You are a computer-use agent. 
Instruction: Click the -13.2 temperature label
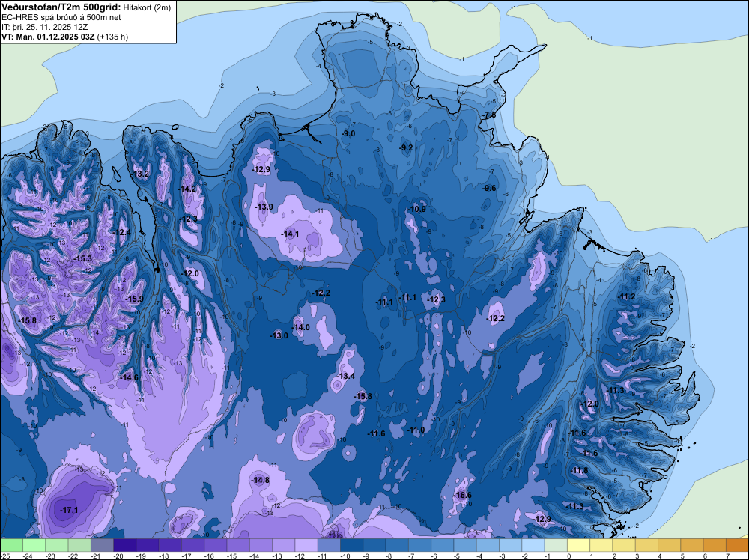pyautogui.click(x=141, y=174)
